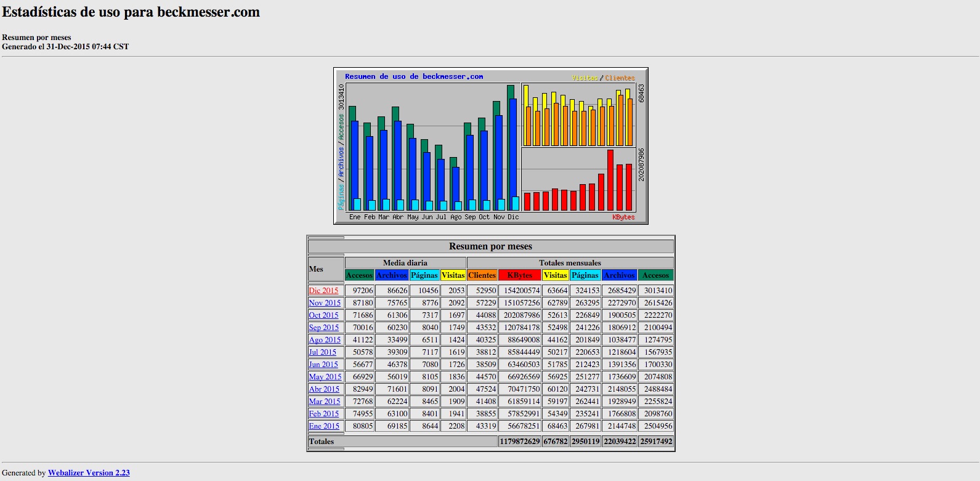Viewport: 980px width, 481px height.
Task: Open the Dic 2015 monthly report
Action: click(x=323, y=291)
